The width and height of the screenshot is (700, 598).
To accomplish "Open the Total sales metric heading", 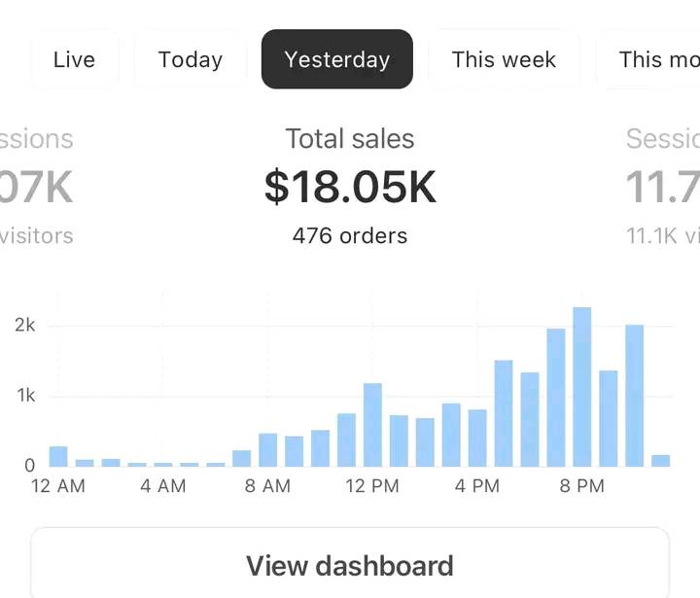I will pos(350,139).
